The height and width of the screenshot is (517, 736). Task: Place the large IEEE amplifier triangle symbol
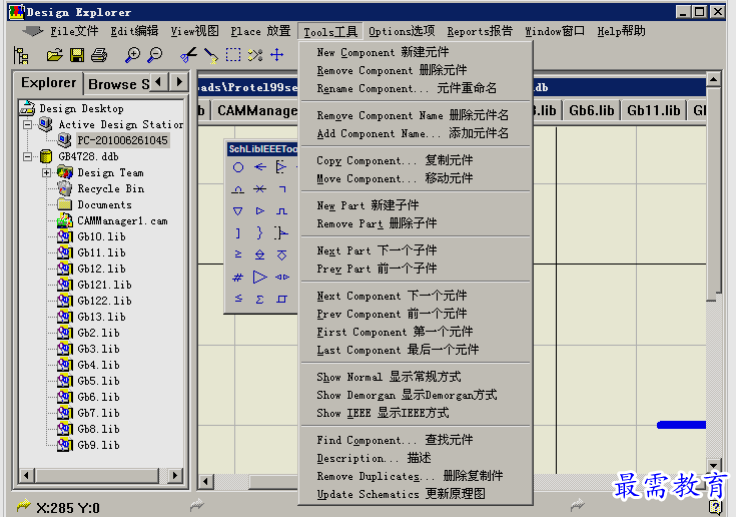260,277
